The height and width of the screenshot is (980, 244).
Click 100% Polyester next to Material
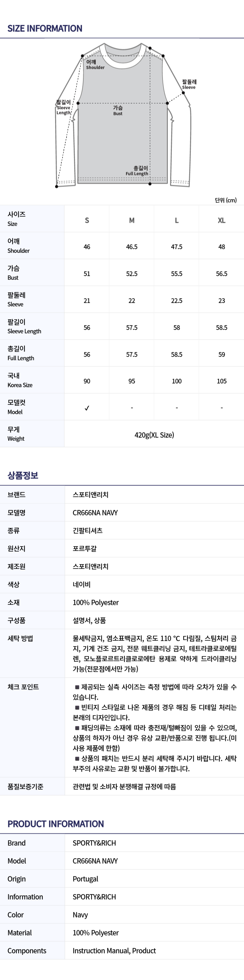click(96, 932)
